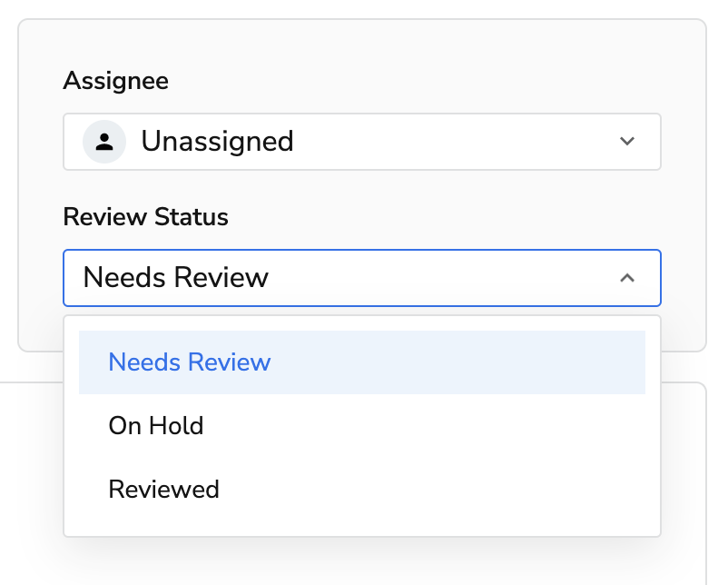
Task: Click the Review Status label text
Action: (x=145, y=217)
